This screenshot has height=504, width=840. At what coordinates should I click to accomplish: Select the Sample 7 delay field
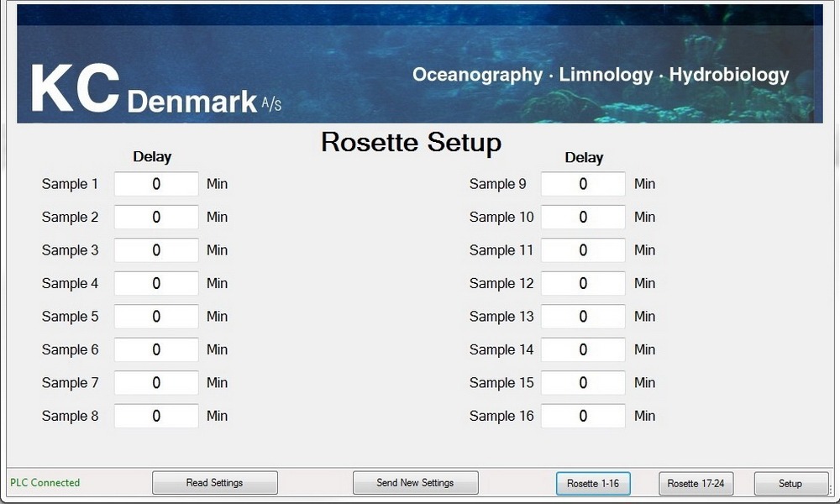point(155,383)
